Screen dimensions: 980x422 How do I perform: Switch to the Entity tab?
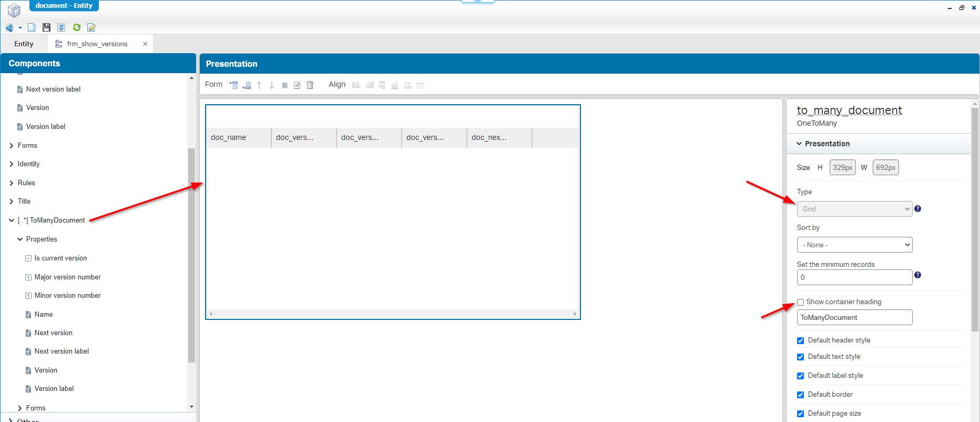click(24, 44)
